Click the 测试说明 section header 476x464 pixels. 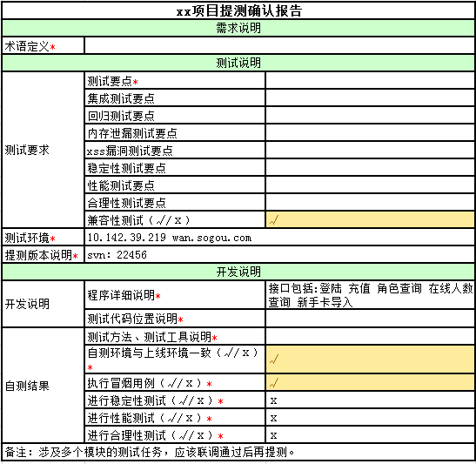pos(238,63)
